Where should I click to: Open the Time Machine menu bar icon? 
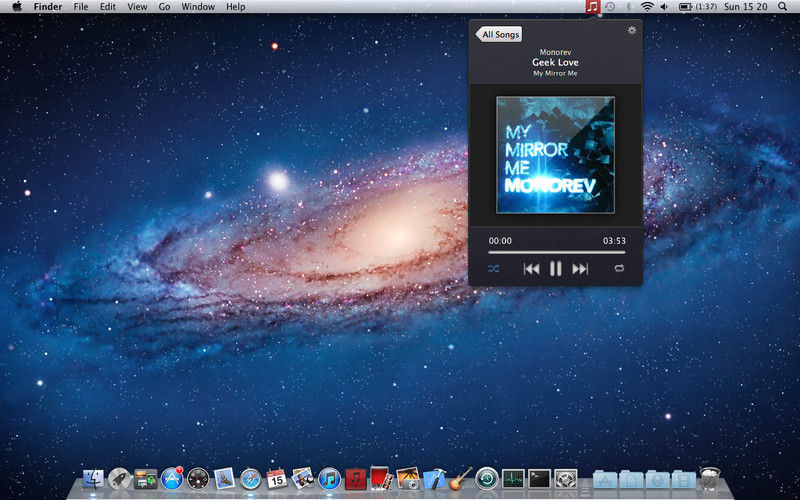click(x=610, y=7)
